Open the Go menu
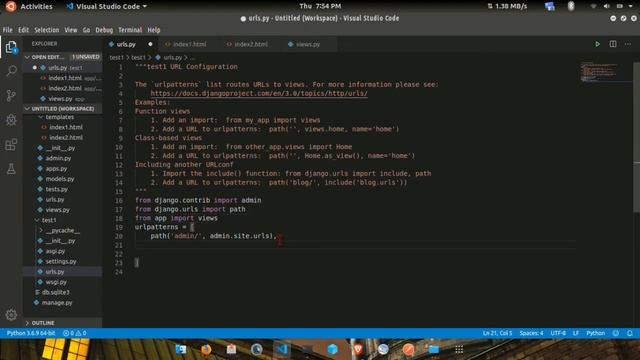The width and height of the screenshot is (640, 360). coord(86,30)
